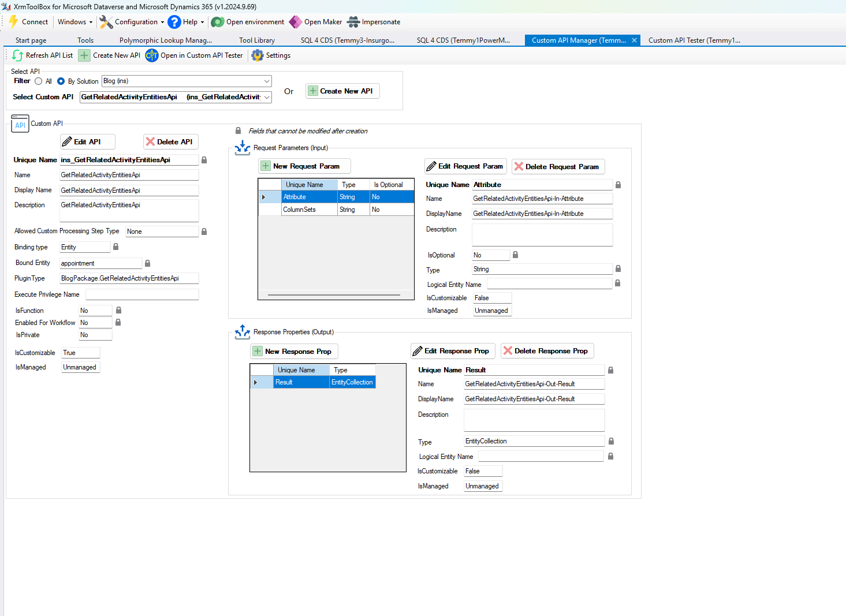The width and height of the screenshot is (846, 616).
Task: Click the Delete Request Param X icon
Action: pyautogui.click(x=519, y=166)
